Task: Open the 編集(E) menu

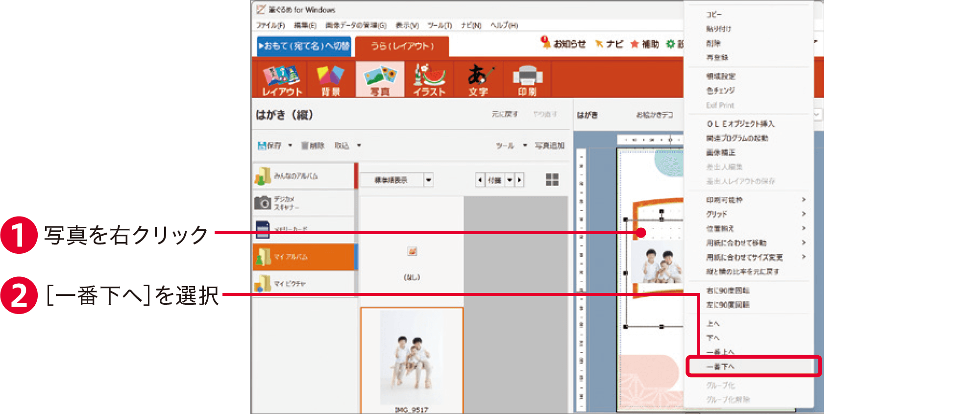Action: tap(305, 25)
